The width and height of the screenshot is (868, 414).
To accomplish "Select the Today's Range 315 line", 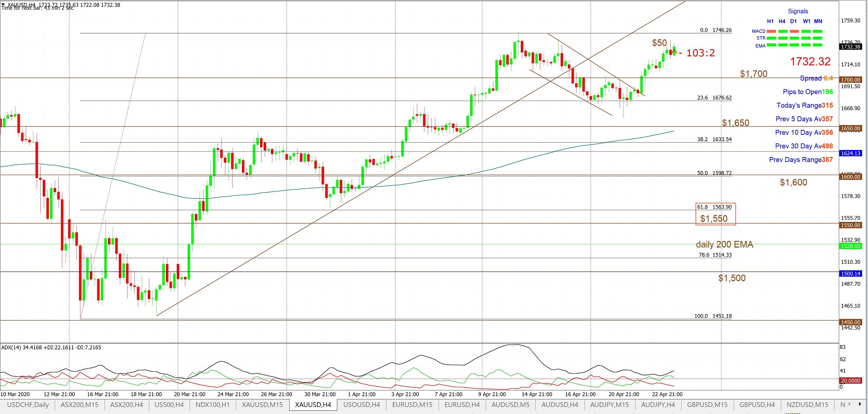I will (804, 105).
